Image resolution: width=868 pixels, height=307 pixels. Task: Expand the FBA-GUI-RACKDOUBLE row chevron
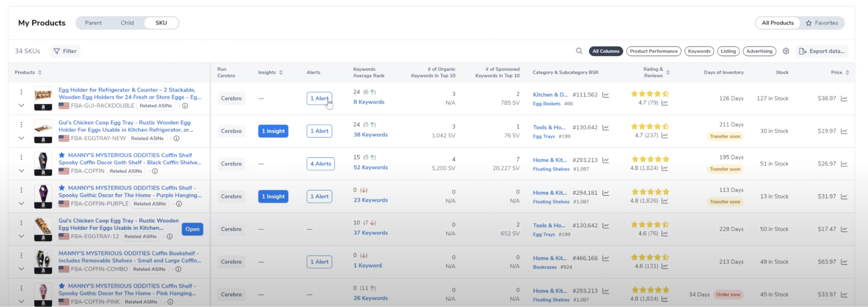[21, 105]
